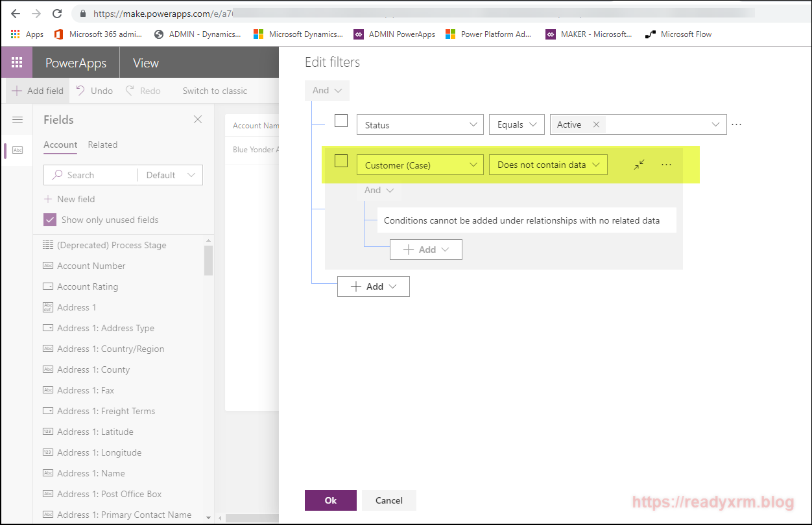Uncheck Show only unused fields

tap(50, 220)
